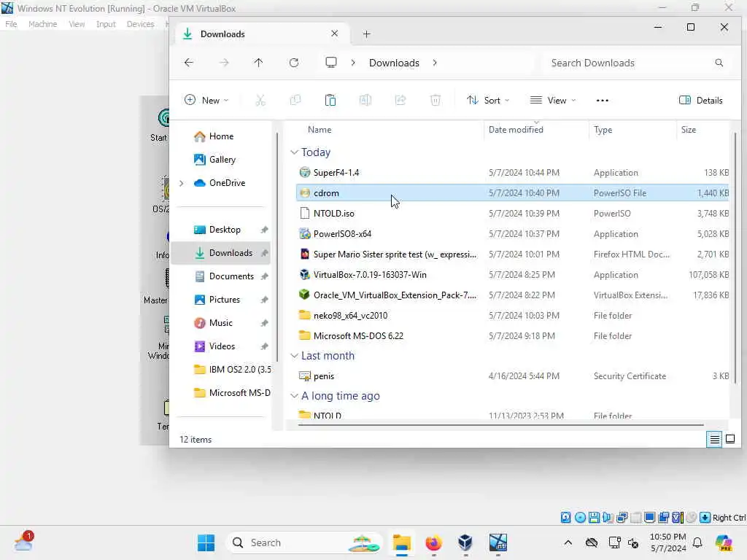747x560 pixels.
Task: Toggle the Details pane button
Action: [x=700, y=100]
